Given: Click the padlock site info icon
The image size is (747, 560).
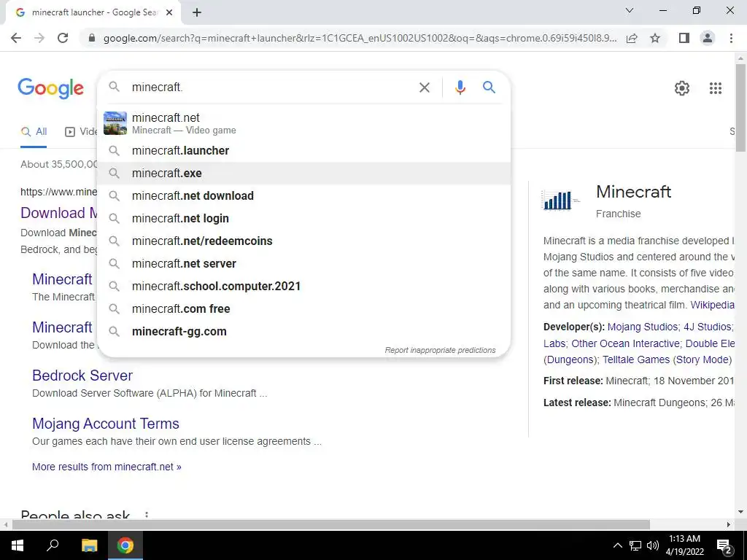Looking at the screenshot, I should [x=92, y=38].
